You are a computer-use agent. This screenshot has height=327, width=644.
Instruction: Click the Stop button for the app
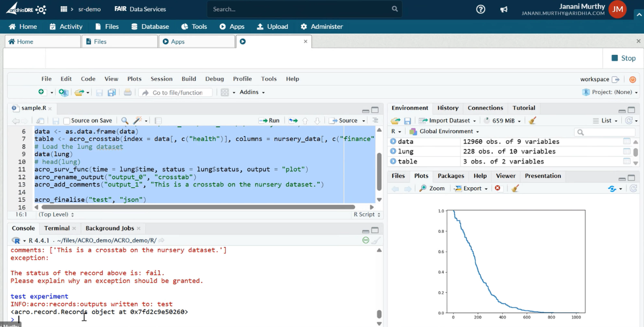[623, 58]
